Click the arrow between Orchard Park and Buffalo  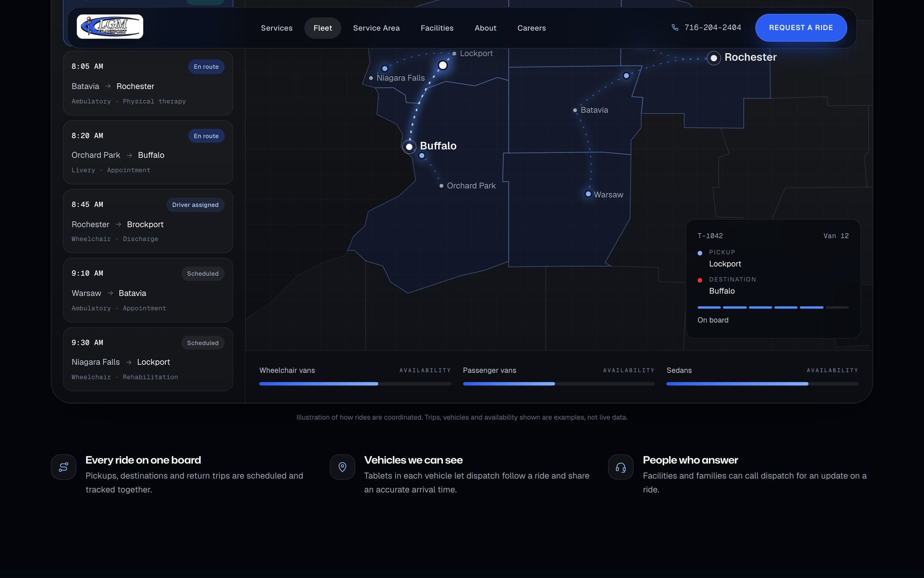click(x=129, y=155)
